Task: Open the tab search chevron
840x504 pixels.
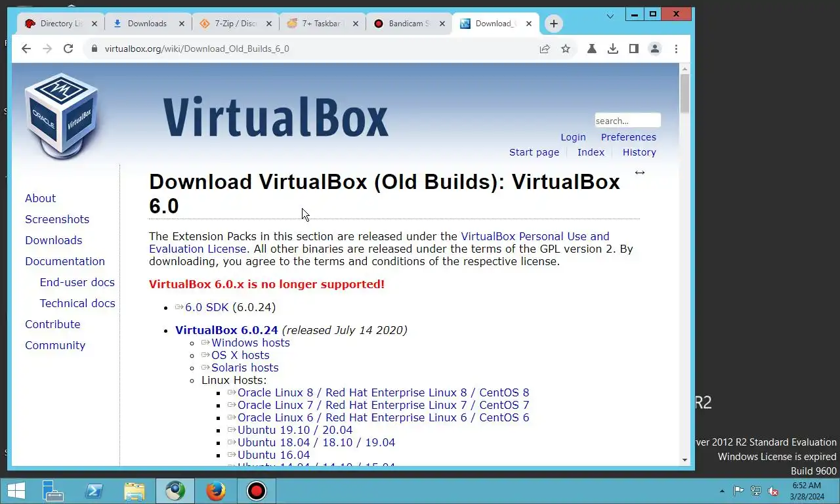Action: pyautogui.click(x=610, y=16)
